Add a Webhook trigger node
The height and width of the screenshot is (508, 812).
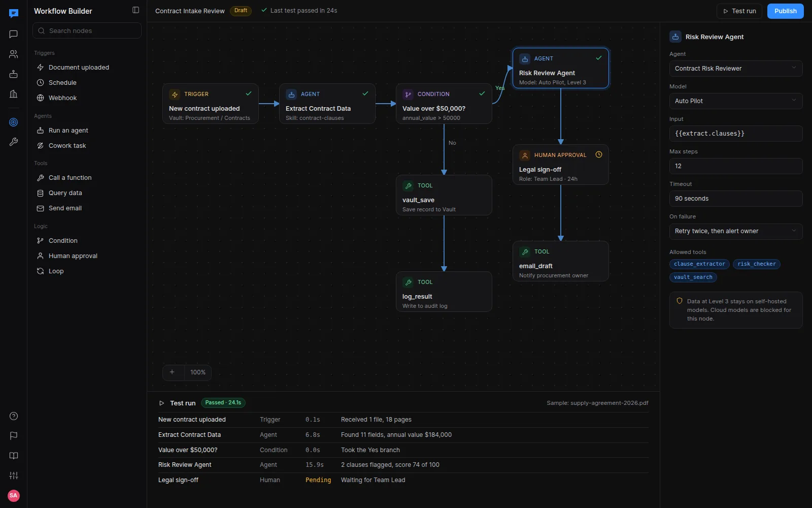87,98
